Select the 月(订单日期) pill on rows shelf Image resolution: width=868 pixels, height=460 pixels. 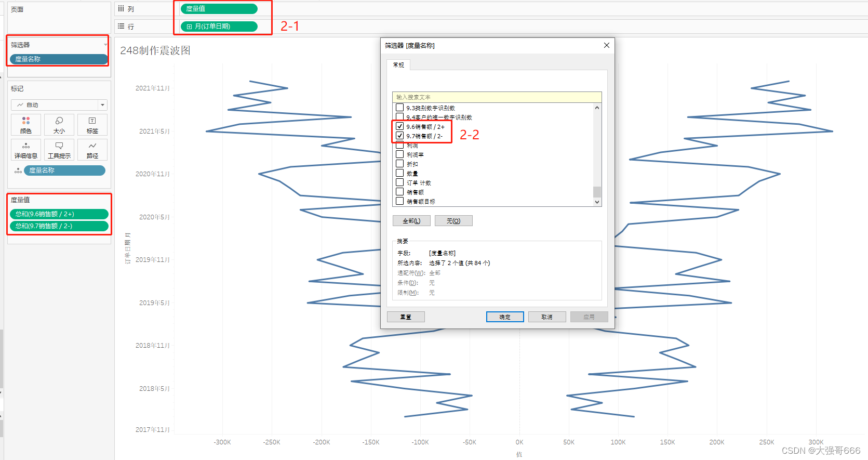pyautogui.click(x=219, y=27)
